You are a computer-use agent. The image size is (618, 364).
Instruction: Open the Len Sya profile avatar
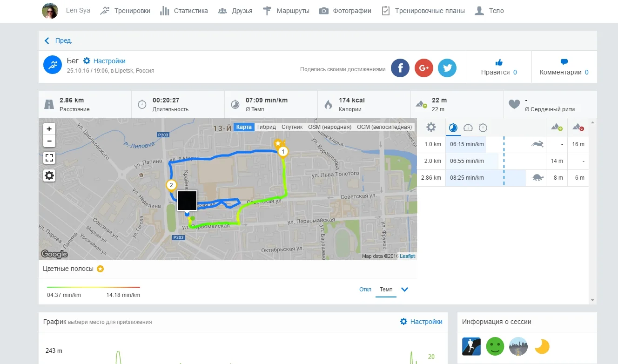[x=50, y=11]
